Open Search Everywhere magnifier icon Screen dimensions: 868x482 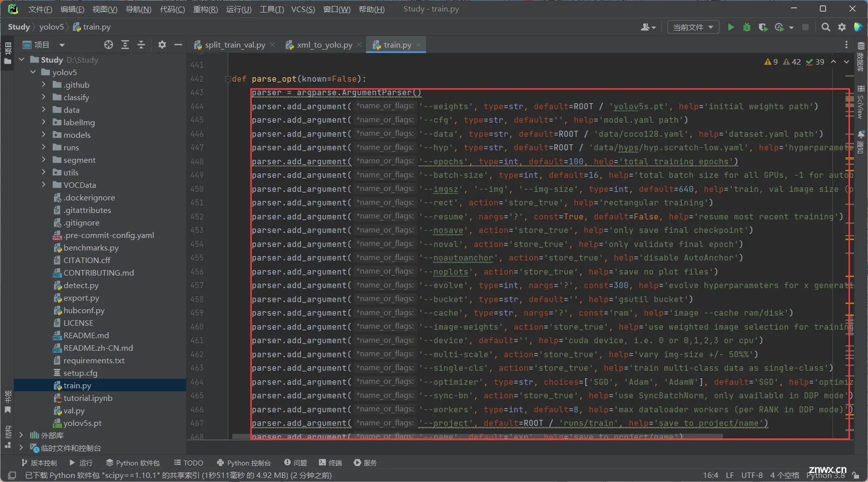point(826,27)
